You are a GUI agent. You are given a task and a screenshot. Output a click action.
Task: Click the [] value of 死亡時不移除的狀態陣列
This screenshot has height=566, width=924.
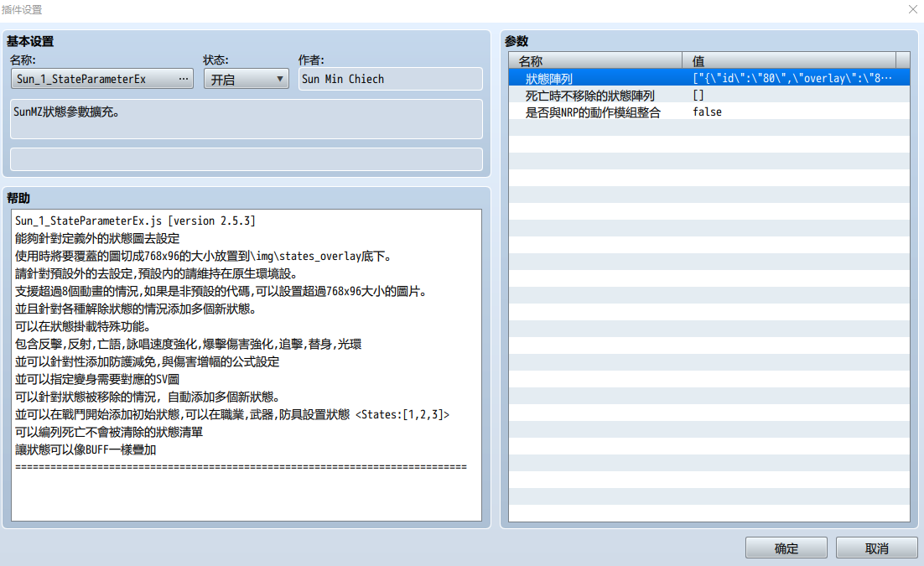(698, 95)
